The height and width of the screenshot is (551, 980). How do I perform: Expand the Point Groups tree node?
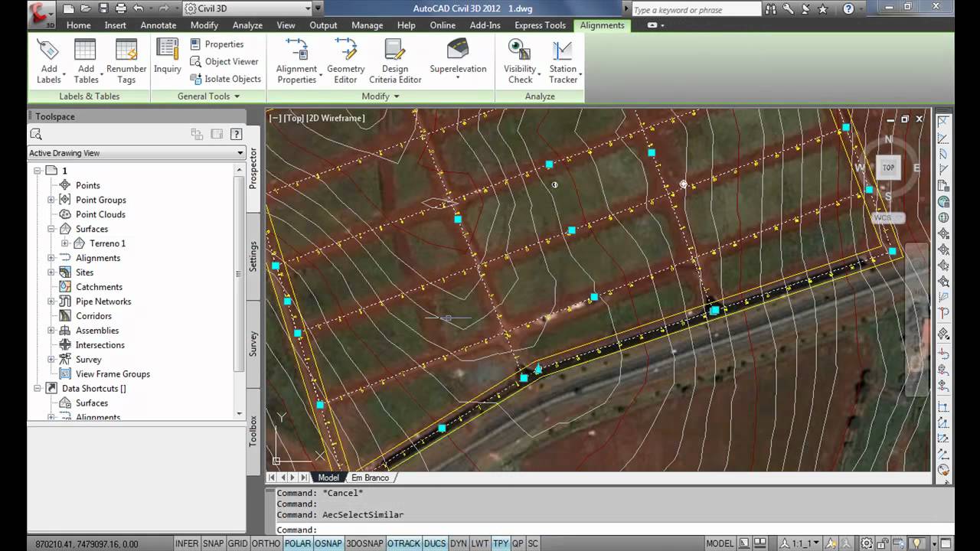(x=51, y=200)
